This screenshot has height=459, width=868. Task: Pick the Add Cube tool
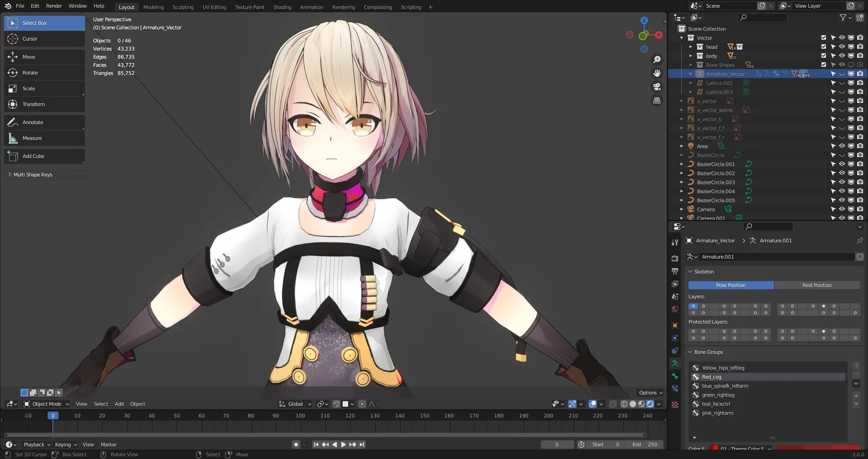point(44,156)
